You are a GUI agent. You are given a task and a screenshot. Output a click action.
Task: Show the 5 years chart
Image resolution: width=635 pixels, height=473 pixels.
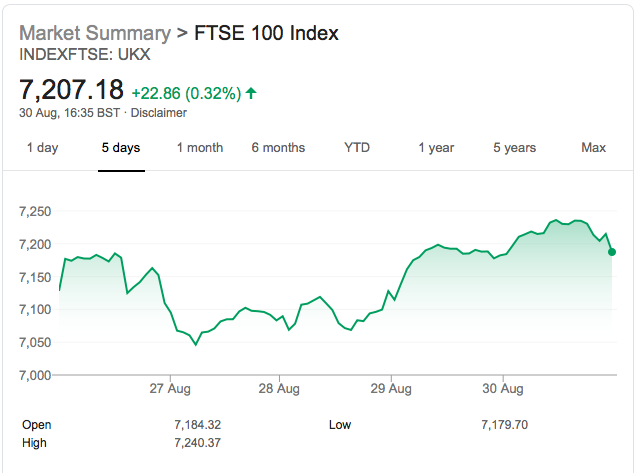click(514, 147)
